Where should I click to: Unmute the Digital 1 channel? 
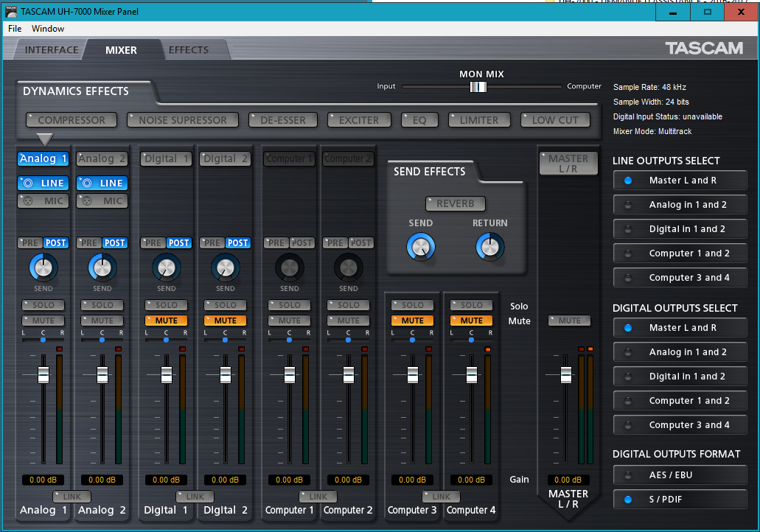pos(167,321)
